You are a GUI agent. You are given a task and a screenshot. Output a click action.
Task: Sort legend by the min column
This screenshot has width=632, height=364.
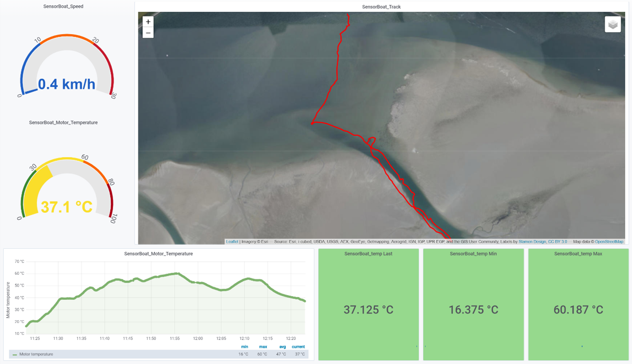(244, 347)
